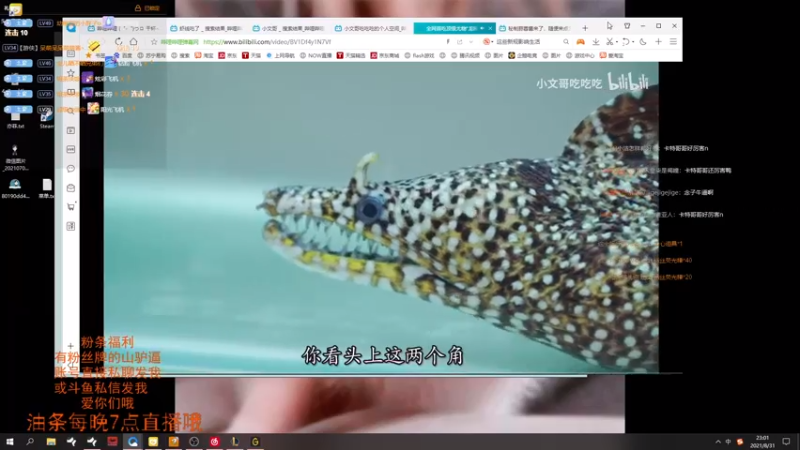Viewport: 800px width, 450px height.
Task: Switch to the second search results tab
Action: click(207, 29)
